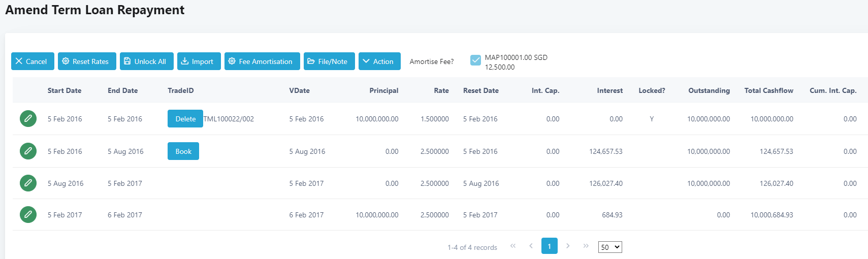
Task: Click Unlock All button
Action: (146, 61)
